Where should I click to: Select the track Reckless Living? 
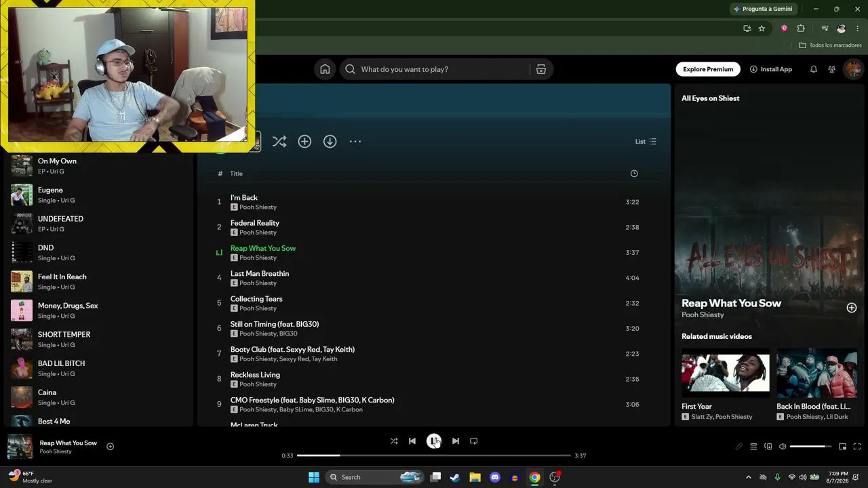[434, 379]
